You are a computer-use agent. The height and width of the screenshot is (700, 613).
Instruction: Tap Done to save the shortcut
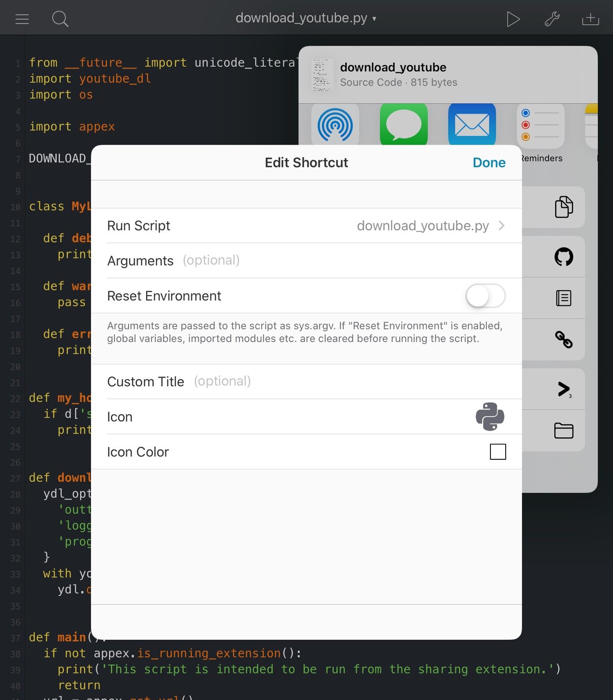pyautogui.click(x=488, y=162)
